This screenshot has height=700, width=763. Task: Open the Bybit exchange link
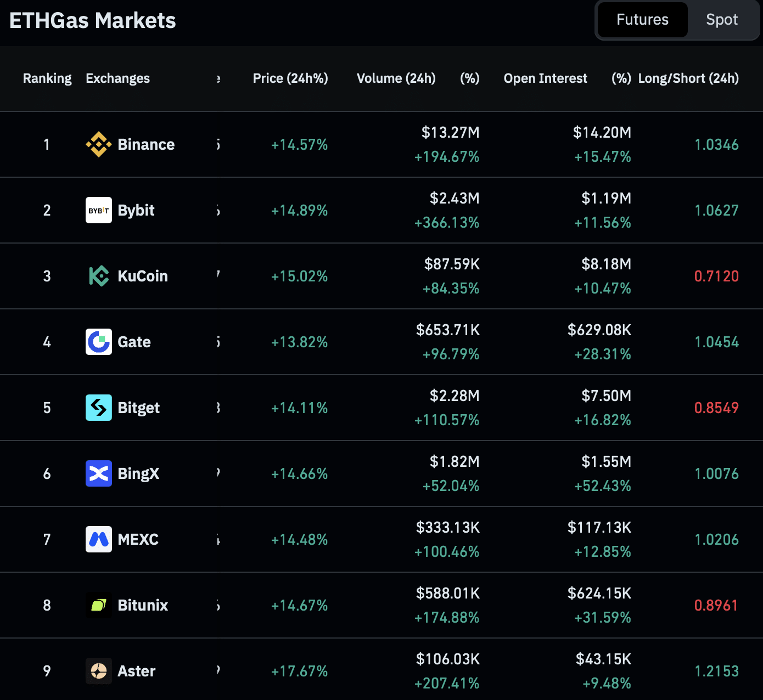click(136, 210)
